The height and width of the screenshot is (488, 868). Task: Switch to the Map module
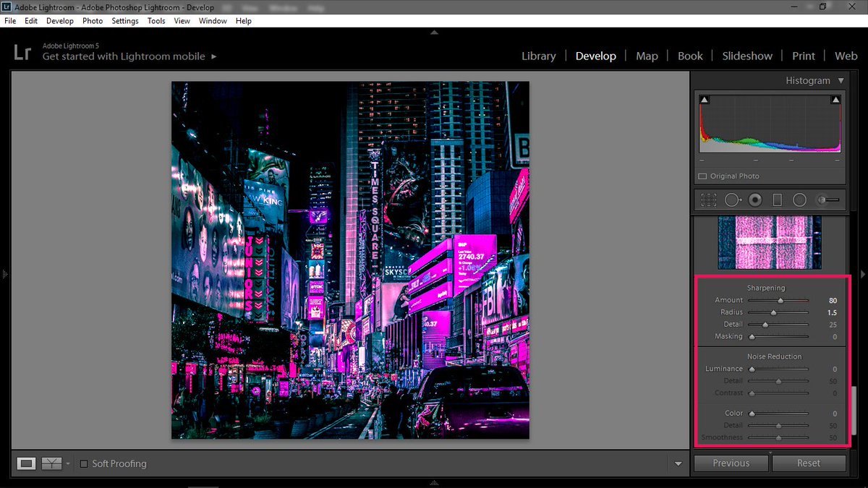pos(647,56)
